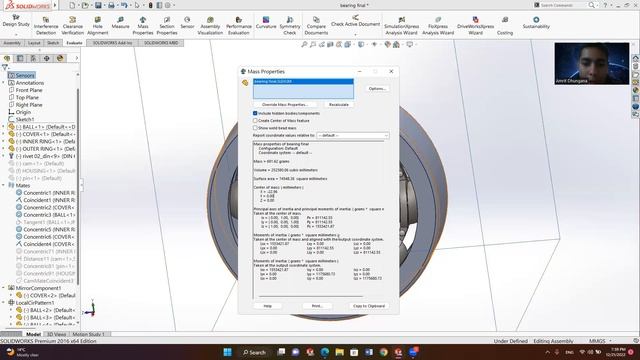Select the bearing final entry in the selection box
This screenshot has width=640, height=360.
coord(303,82)
